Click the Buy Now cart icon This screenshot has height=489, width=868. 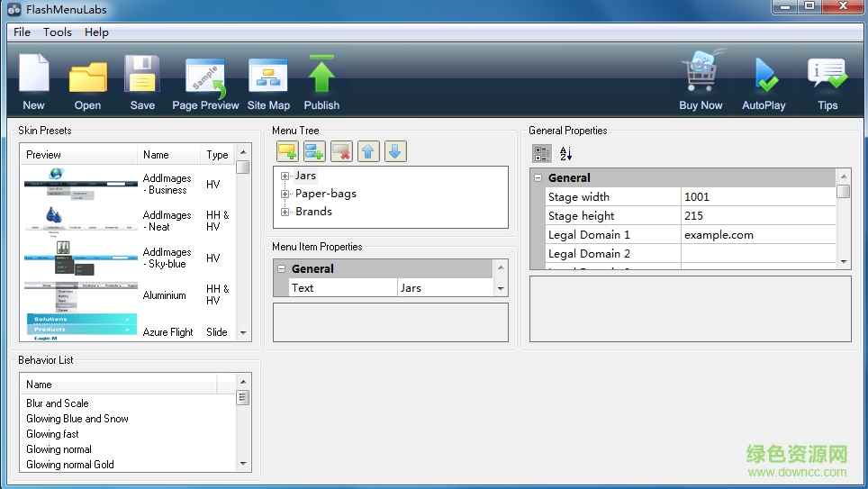tap(701, 76)
